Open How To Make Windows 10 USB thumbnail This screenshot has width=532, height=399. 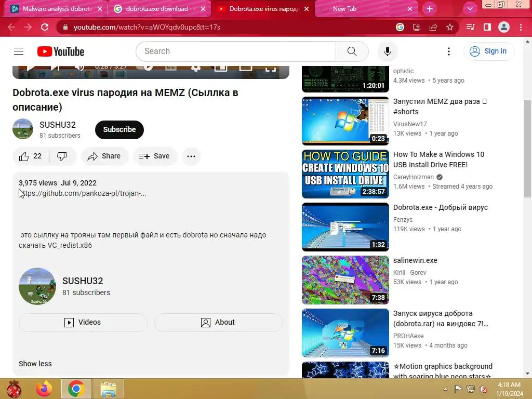pyautogui.click(x=345, y=174)
